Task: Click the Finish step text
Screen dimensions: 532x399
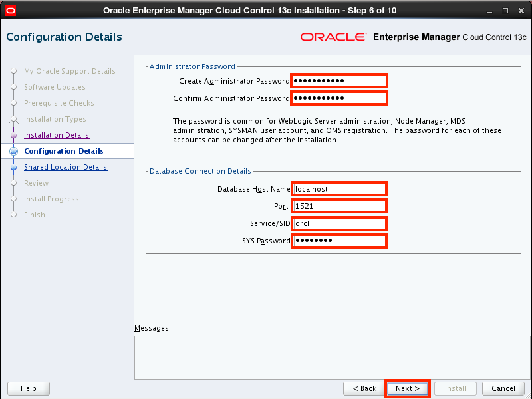Action: tap(35, 215)
